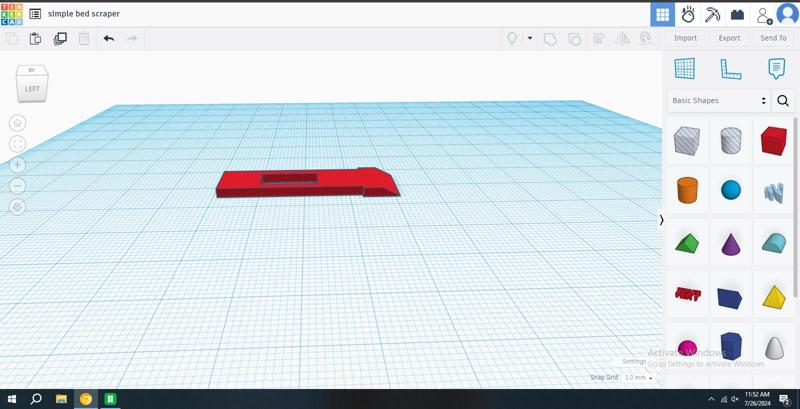
Task: Click the Group shapes icon
Action: click(550, 39)
